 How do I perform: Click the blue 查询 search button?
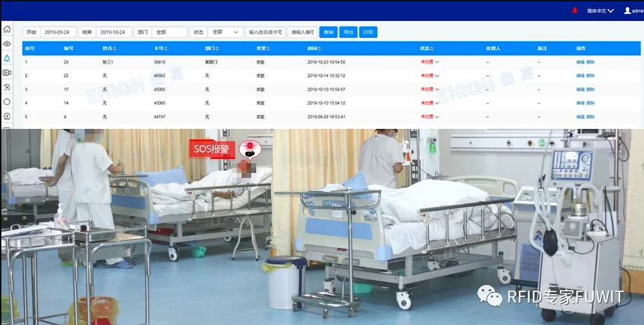(328, 32)
